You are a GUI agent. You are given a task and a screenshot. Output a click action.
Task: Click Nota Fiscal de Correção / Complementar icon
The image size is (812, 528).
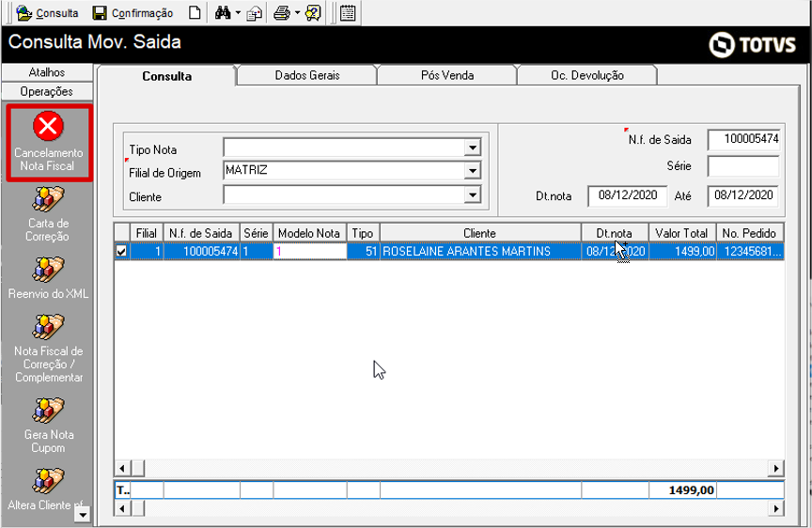point(48,327)
